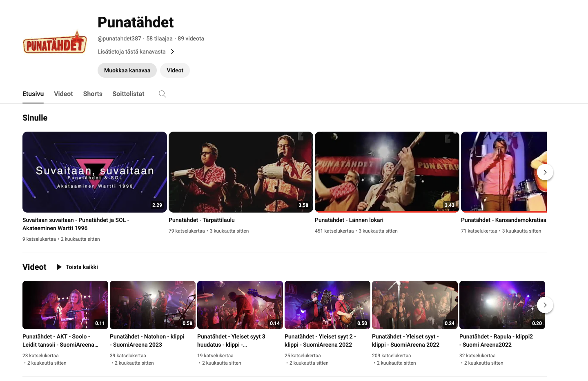Click the Lännen lokari video's red progress bar
The image size is (588, 381).
point(387,212)
